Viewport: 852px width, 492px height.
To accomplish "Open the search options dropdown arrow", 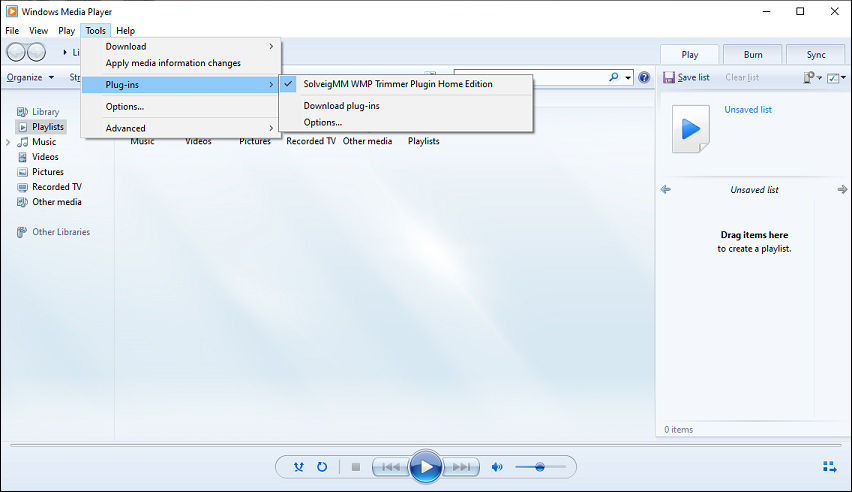I will coord(628,77).
